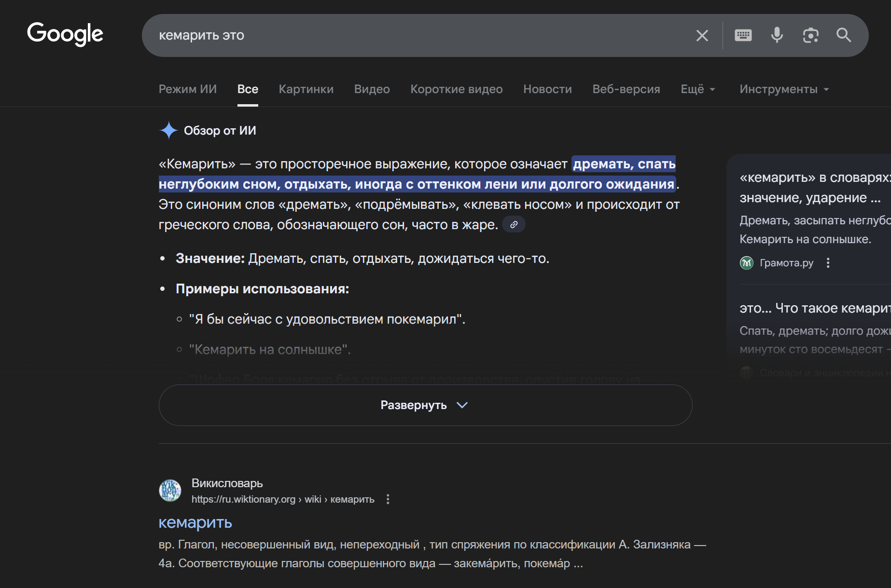The width and height of the screenshot is (891, 588).
Task: Click the source link chip after the AI text
Action: coord(514,224)
